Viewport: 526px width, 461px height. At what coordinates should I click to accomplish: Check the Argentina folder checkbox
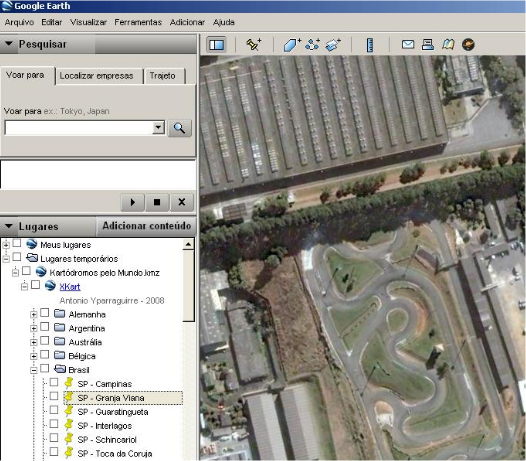[x=44, y=327]
